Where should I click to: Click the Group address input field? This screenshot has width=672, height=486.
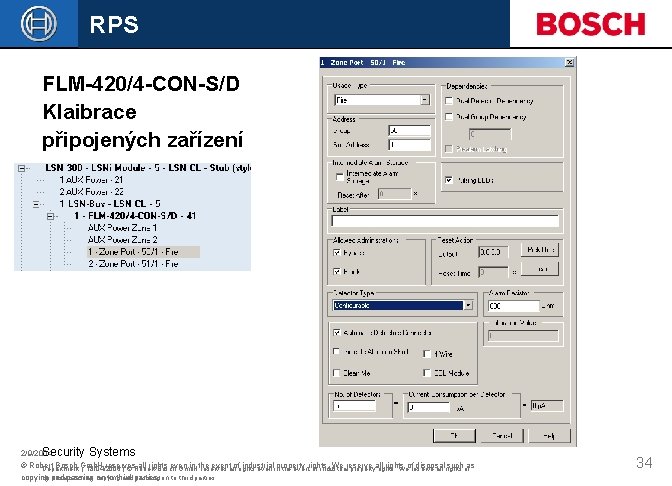(409, 131)
